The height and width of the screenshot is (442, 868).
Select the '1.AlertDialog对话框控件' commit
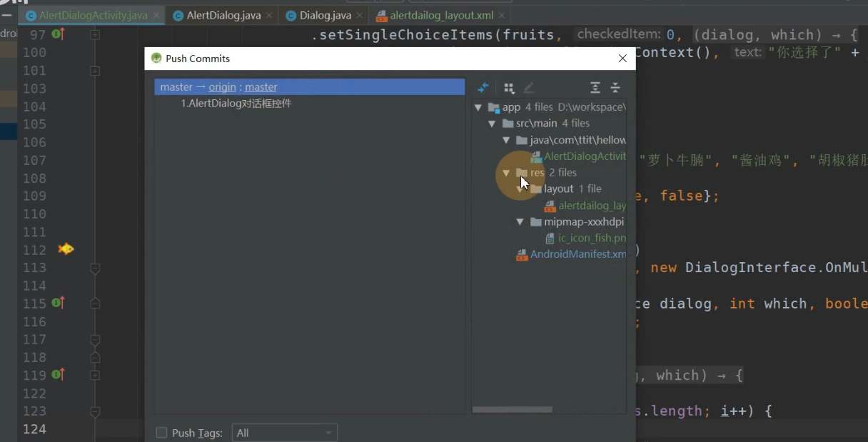(236, 104)
